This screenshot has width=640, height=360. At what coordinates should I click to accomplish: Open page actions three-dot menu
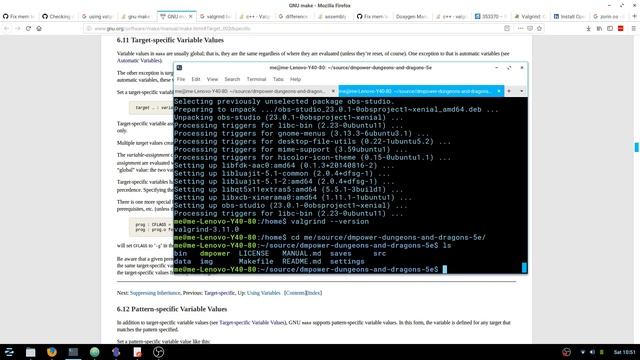point(520,29)
